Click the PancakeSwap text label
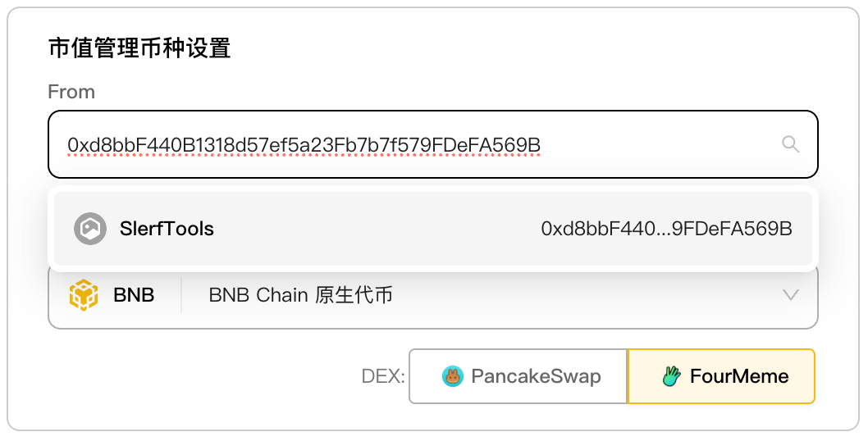868x441 pixels. [x=536, y=376]
